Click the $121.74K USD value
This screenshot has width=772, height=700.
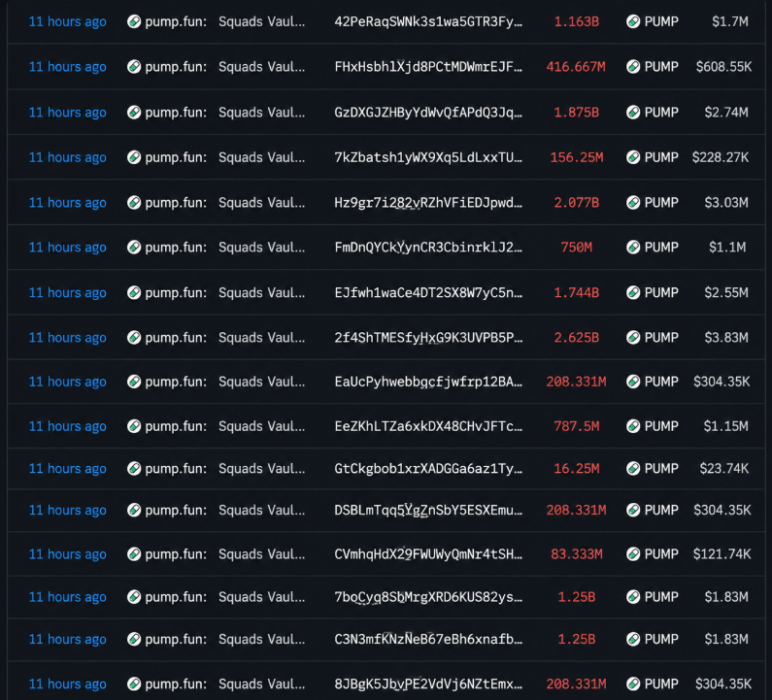(x=722, y=554)
